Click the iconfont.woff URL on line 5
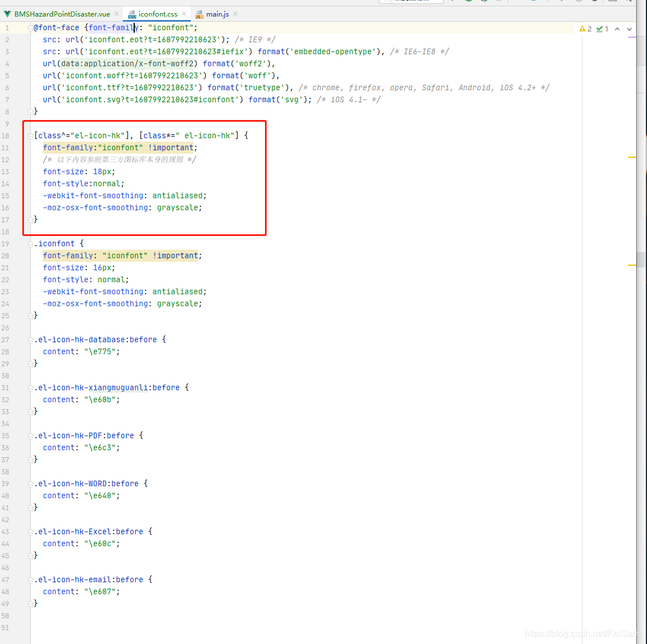 pyautogui.click(x=134, y=75)
